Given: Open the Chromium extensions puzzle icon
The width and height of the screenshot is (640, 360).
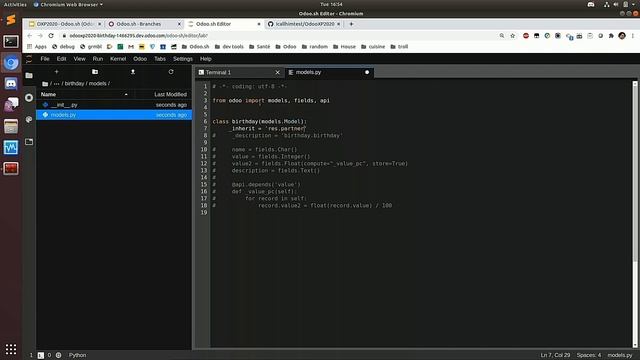Looking at the screenshot, I should 611,36.
